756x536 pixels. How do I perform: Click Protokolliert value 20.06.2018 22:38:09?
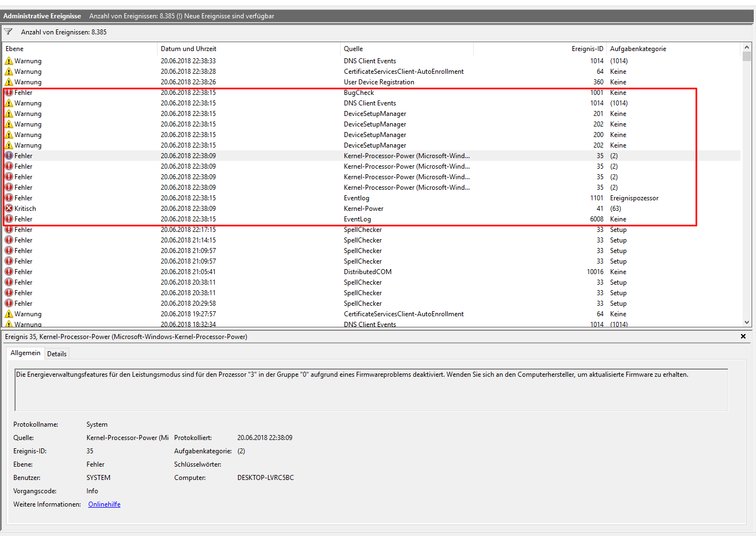[x=265, y=438]
